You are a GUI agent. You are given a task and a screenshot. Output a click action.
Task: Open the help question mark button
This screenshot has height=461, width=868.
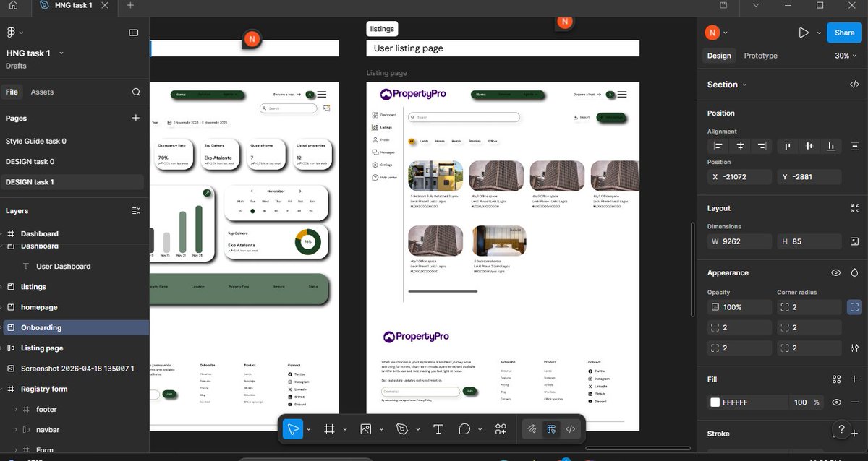coord(841,429)
